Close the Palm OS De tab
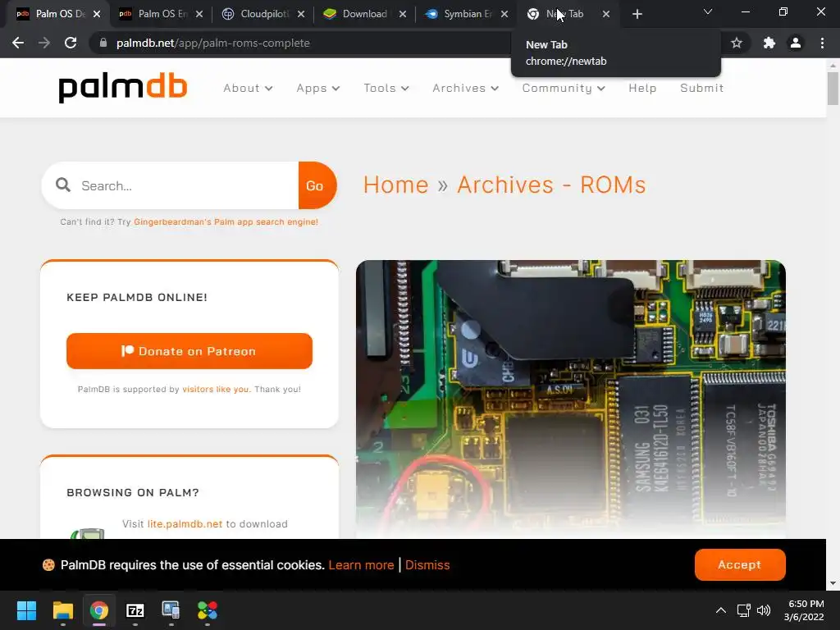This screenshot has height=630, width=840. click(97, 14)
